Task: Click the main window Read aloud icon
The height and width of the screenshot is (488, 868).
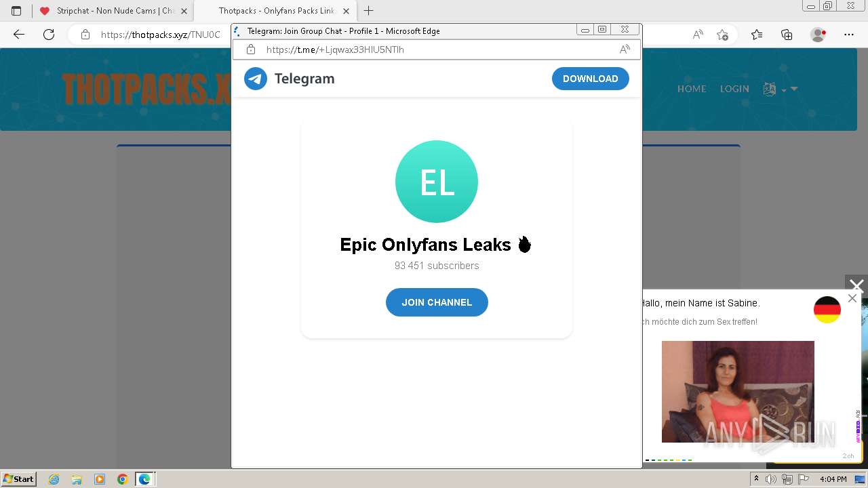Action: pos(698,35)
